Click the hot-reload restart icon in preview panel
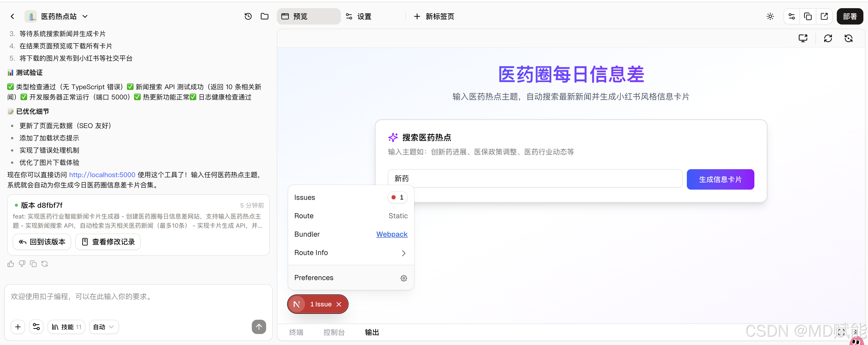This screenshot has height=345, width=868. pyautogui.click(x=849, y=38)
